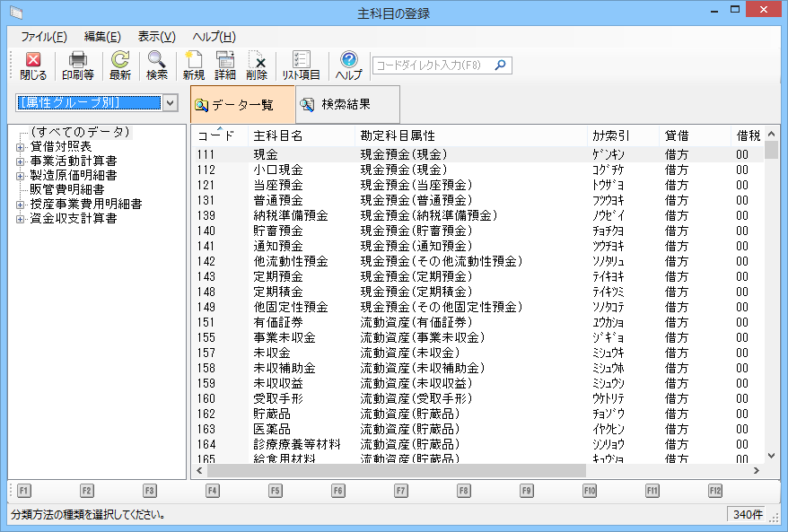Switch to the 検索結果 tab
The height and width of the screenshot is (532, 788).
[x=336, y=104]
